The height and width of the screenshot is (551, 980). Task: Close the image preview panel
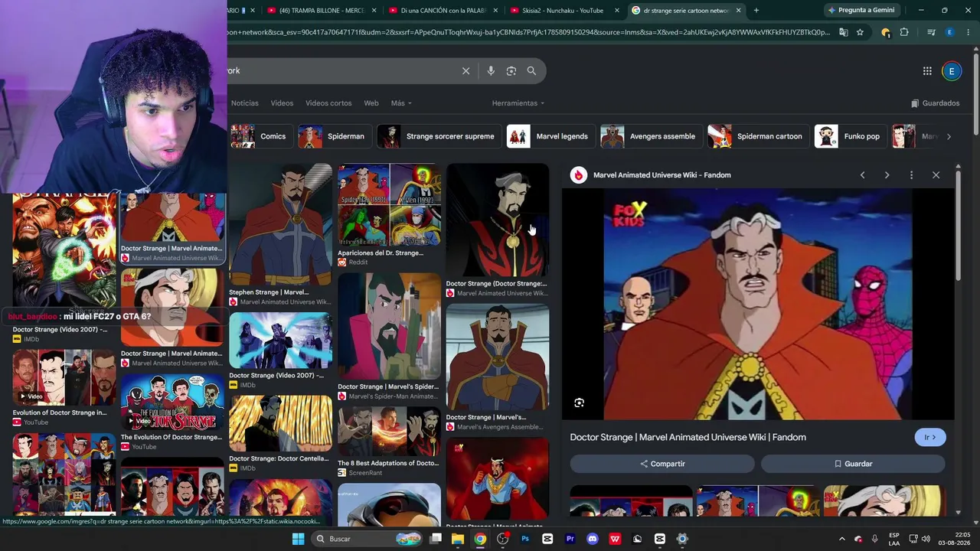936,175
